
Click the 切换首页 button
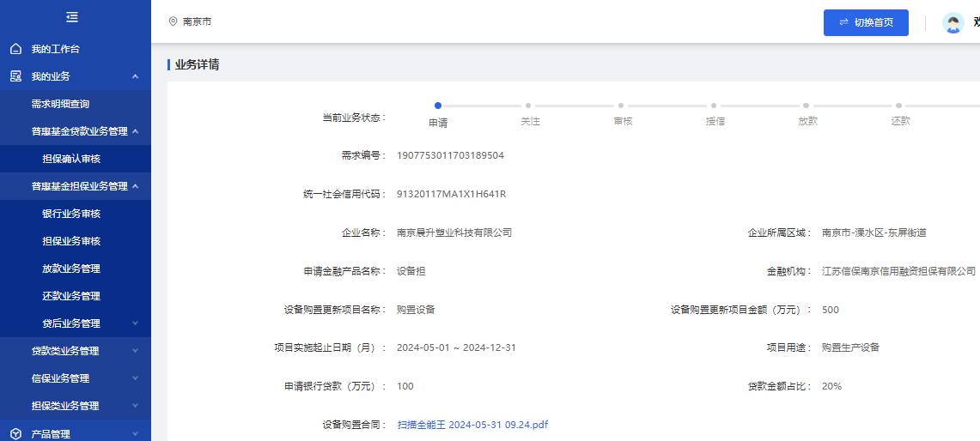pos(865,22)
